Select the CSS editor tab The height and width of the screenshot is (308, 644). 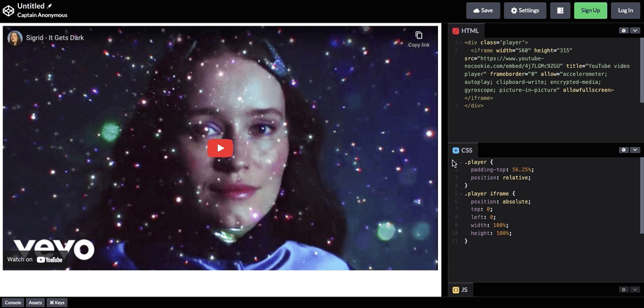[x=463, y=150]
